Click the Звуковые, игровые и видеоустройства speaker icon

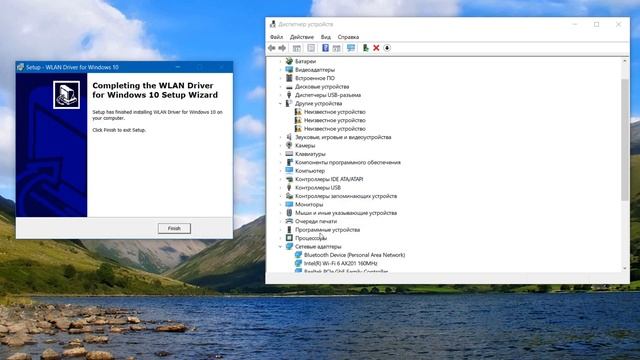(289, 137)
